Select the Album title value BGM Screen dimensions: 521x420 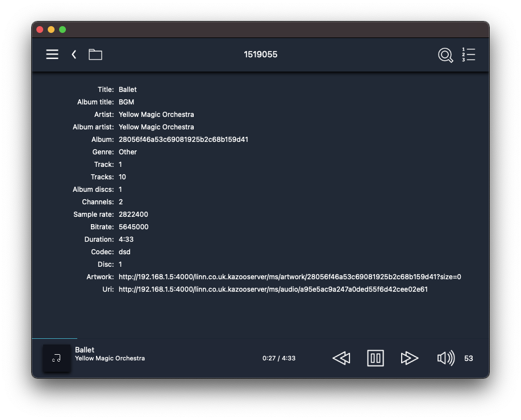tap(126, 102)
